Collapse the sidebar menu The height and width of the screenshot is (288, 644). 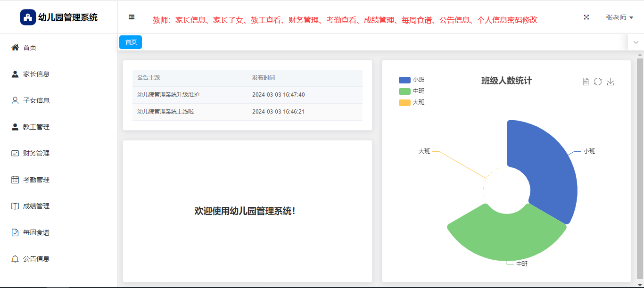click(x=132, y=17)
